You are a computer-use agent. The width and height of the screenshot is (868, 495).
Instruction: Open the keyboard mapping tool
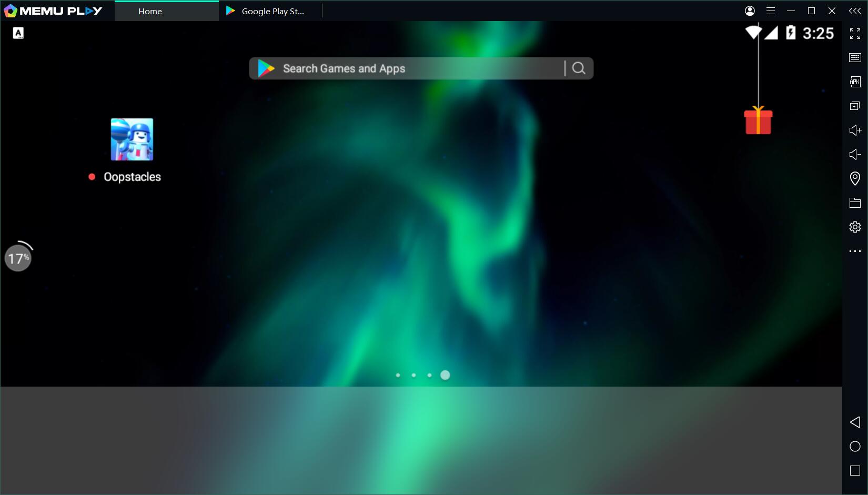855,58
